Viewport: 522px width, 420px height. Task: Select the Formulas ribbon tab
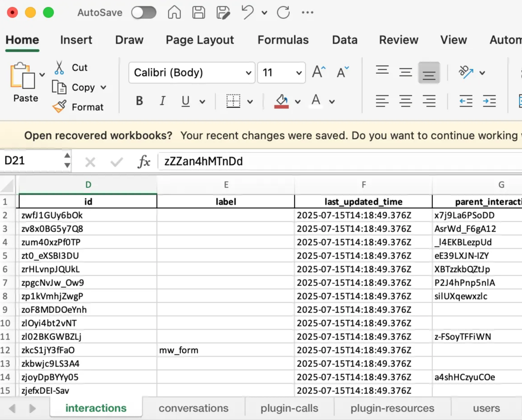click(x=283, y=40)
